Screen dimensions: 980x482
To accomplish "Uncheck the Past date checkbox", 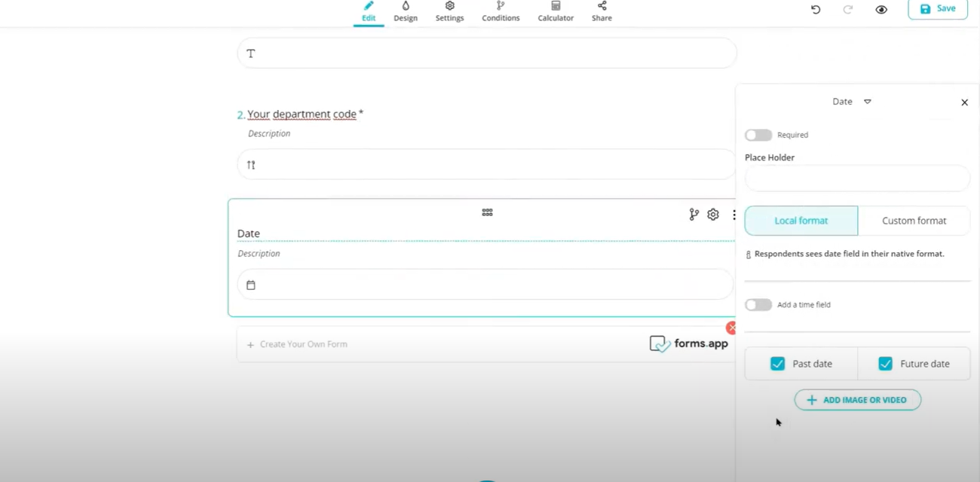I will tap(777, 363).
